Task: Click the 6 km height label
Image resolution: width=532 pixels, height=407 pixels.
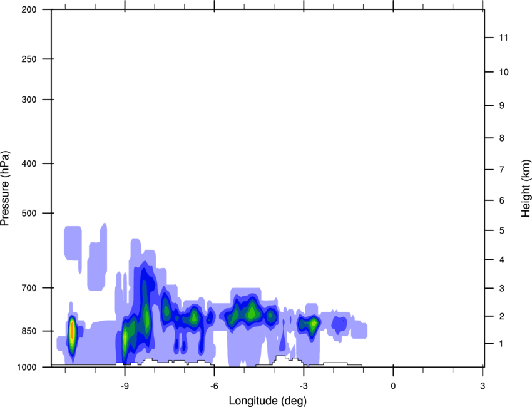Action: [x=502, y=200]
